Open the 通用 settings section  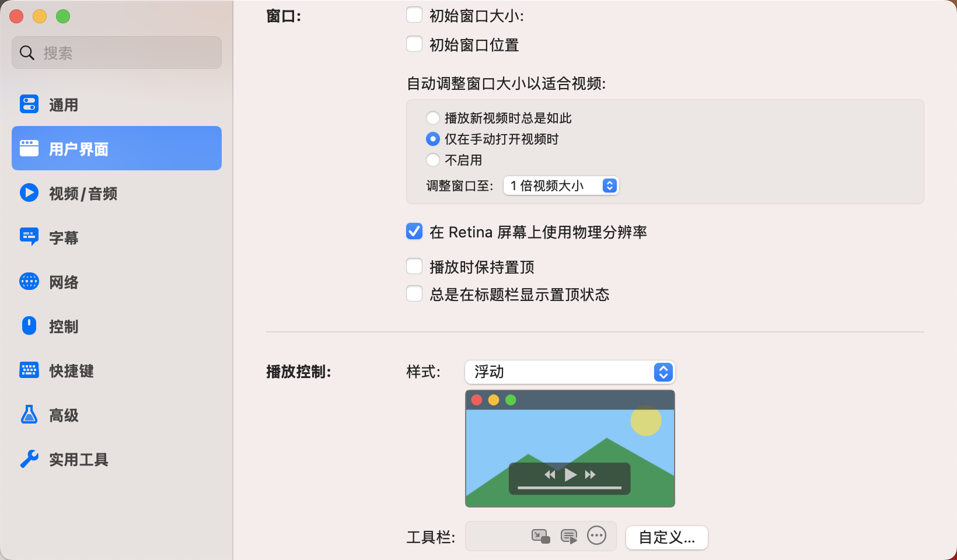coord(64,104)
